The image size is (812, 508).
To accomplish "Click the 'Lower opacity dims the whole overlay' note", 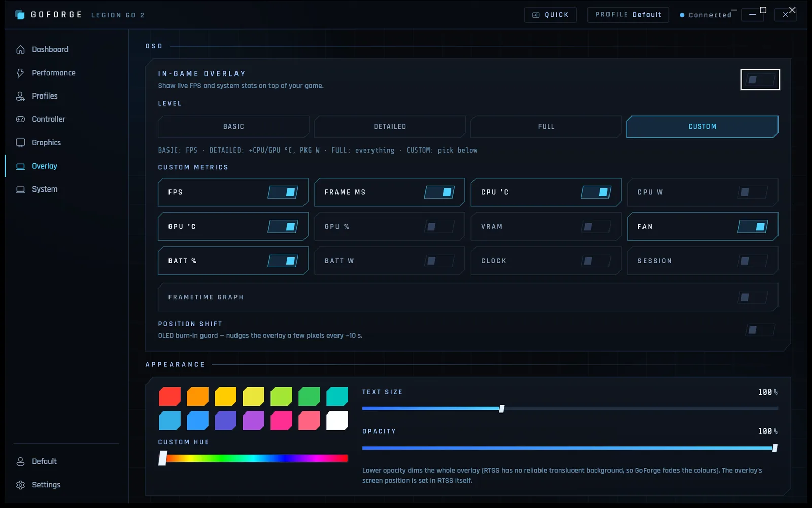I will [x=562, y=475].
